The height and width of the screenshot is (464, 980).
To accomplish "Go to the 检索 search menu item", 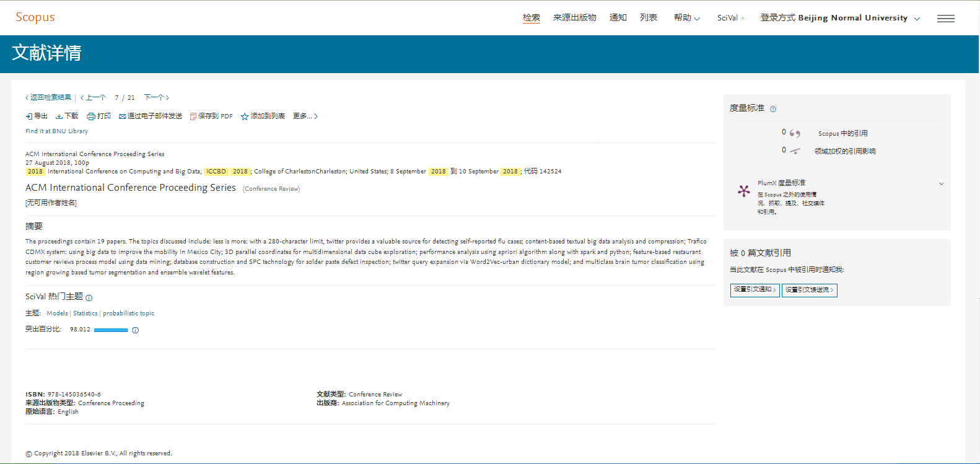I will pos(531,18).
